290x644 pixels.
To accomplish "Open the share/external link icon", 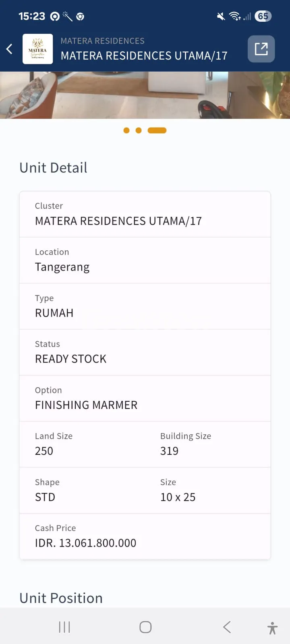I will pos(261,49).
